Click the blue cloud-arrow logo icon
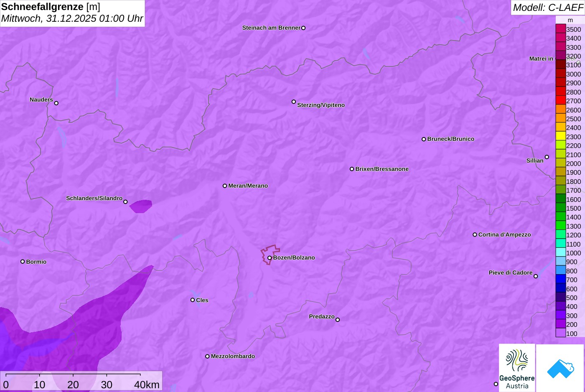Image resolution: width=585 pixels, height=392 pixels. click(x=560, y=369)
